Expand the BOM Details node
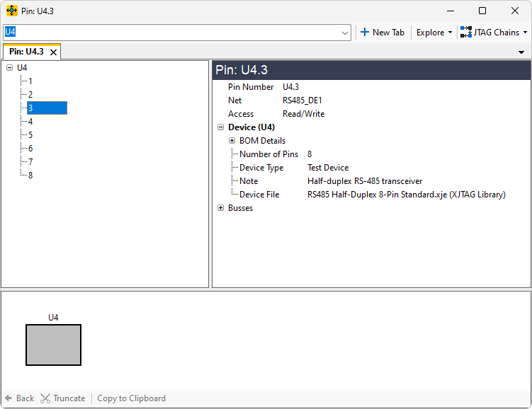The image size is (532, 409). 232,141
